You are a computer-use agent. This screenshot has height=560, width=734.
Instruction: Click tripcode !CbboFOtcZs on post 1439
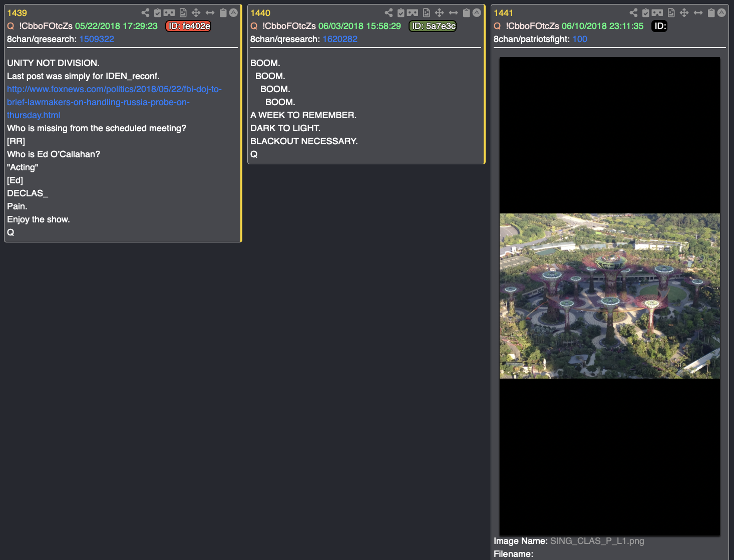click(46, 26)
